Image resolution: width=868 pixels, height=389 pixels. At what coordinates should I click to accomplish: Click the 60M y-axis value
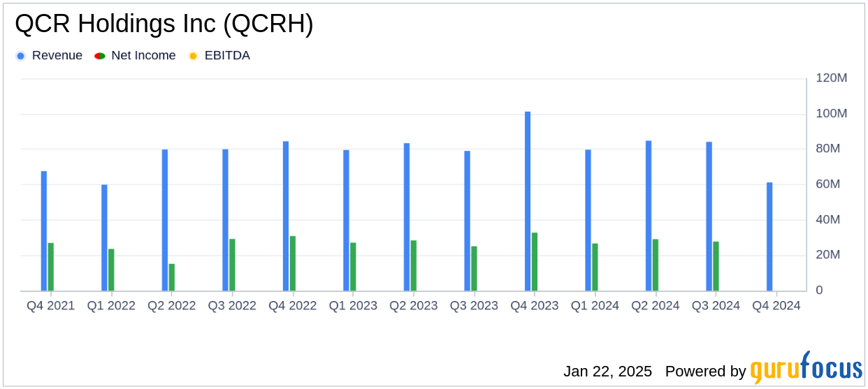(x=828, y=184)
